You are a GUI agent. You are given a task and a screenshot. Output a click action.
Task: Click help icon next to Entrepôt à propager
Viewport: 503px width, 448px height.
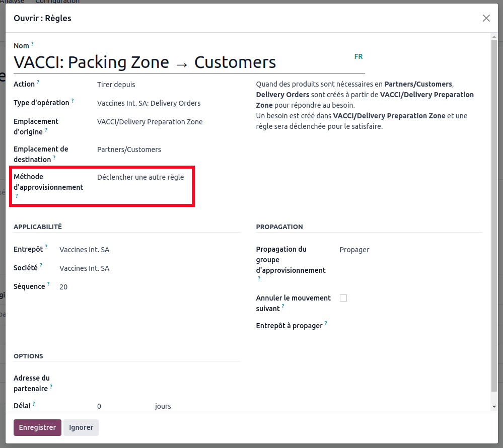[x=326, y=324]
